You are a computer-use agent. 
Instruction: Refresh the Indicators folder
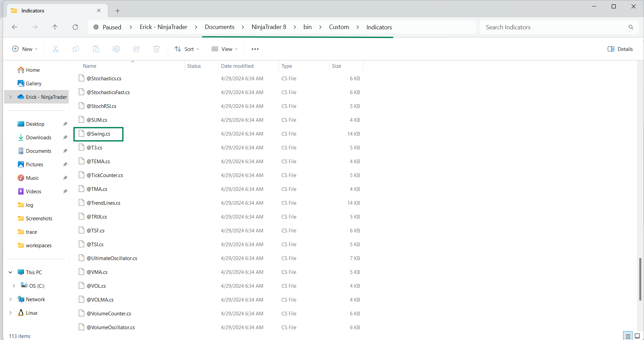75,27
